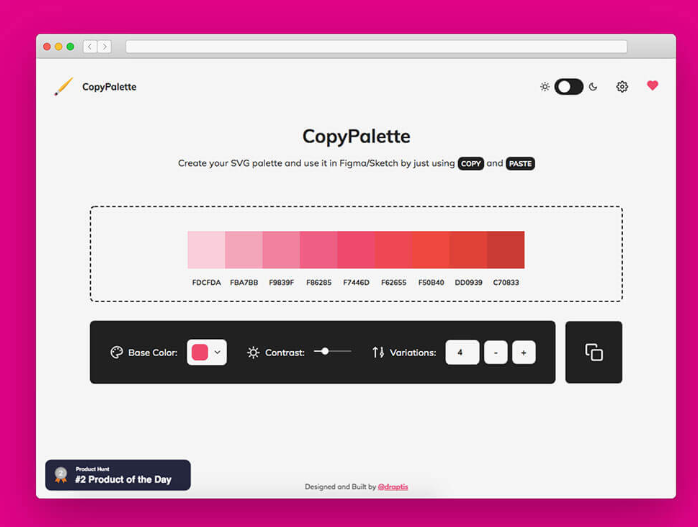698x527 pixels.
Task: Open the #2 Product of the Day badge
Action: pos(118,475)
